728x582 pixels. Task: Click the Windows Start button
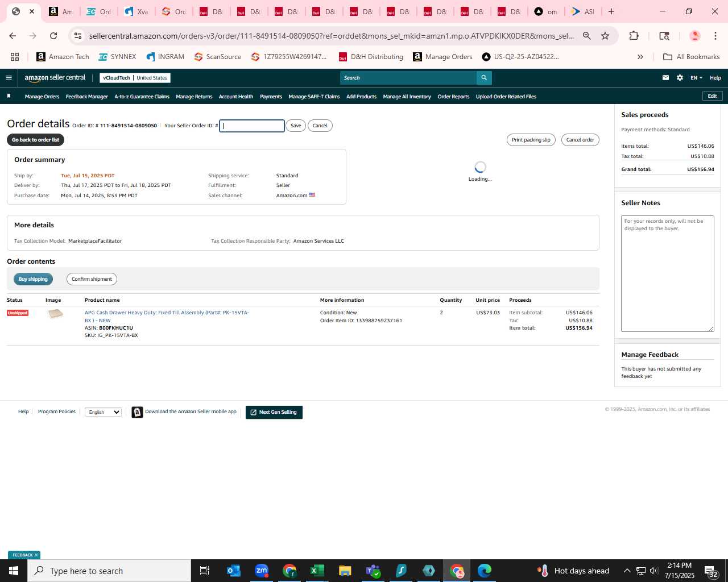click(x=14, y=571)
